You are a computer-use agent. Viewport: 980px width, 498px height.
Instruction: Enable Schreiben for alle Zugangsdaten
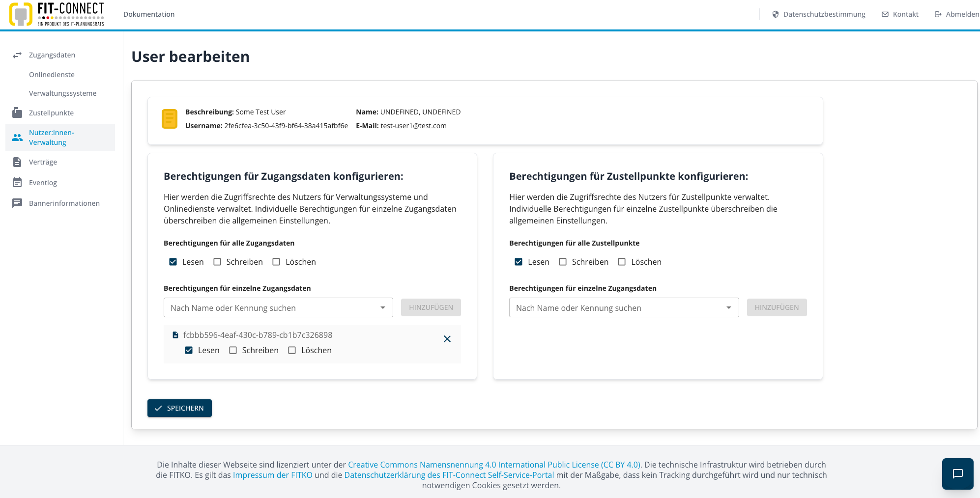(217, 262)
